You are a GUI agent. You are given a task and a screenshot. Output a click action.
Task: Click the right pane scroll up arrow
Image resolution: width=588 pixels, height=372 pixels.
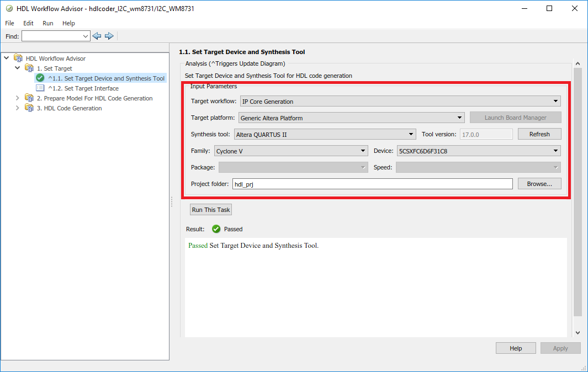[x=578, y=63]
